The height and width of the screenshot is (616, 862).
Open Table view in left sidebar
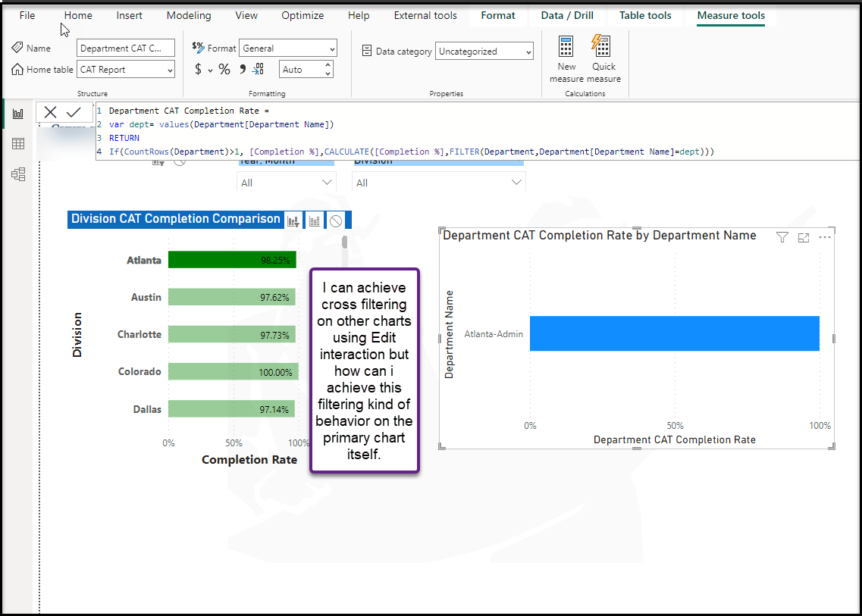click(18, 144)
